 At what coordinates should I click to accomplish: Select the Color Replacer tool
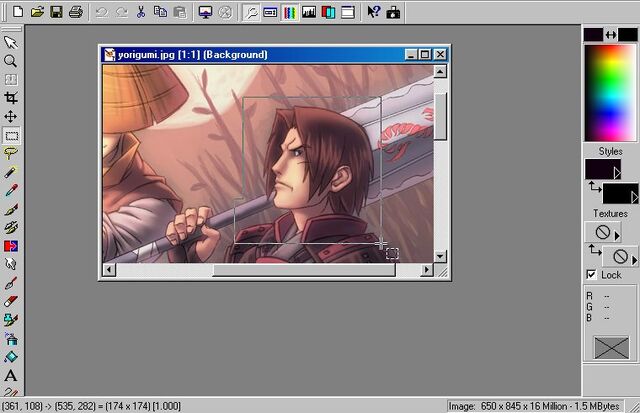coord(11,246)
